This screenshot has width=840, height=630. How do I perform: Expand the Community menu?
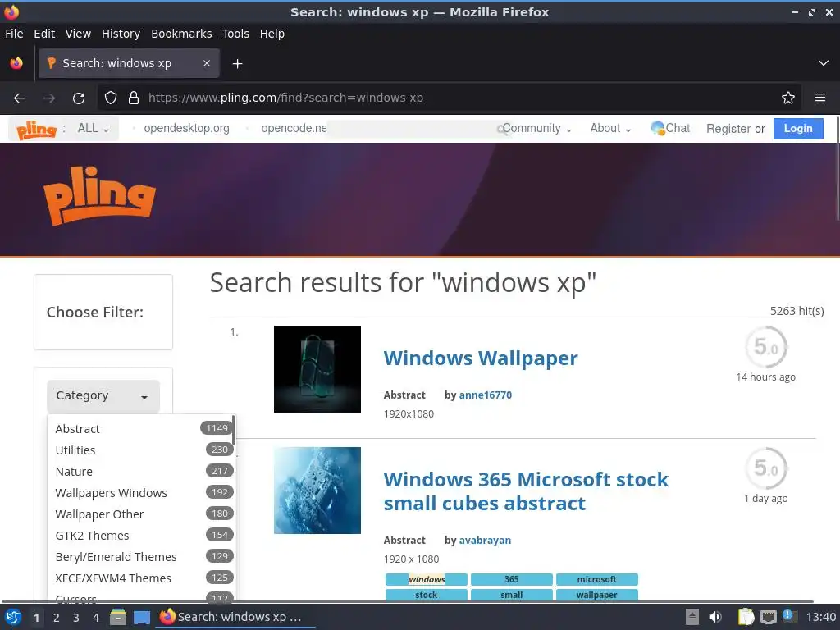pyautogui.click(x=536, y=129)
